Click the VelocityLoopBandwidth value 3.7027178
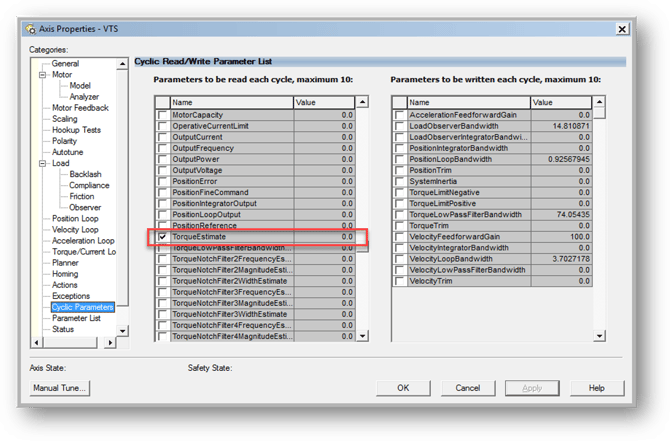Viewport: 670px width, 441px height. click(571, 259)
